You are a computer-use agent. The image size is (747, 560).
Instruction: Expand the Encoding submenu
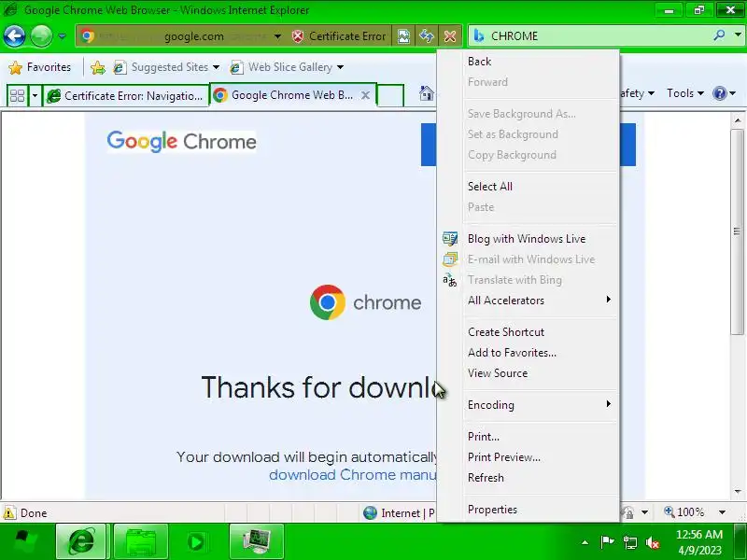pyautogui.click(x=528, y=405)
